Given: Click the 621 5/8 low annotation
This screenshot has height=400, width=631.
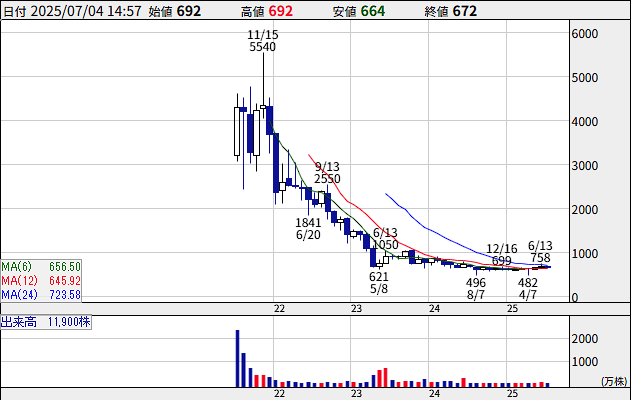Looking at the screenshot, I should [x=379, y=282].
